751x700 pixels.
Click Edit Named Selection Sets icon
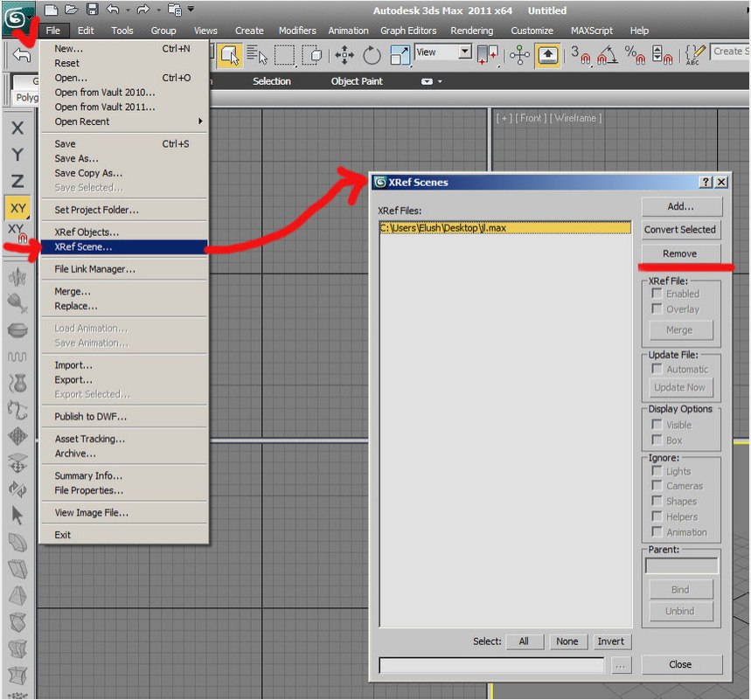[695, 55]
